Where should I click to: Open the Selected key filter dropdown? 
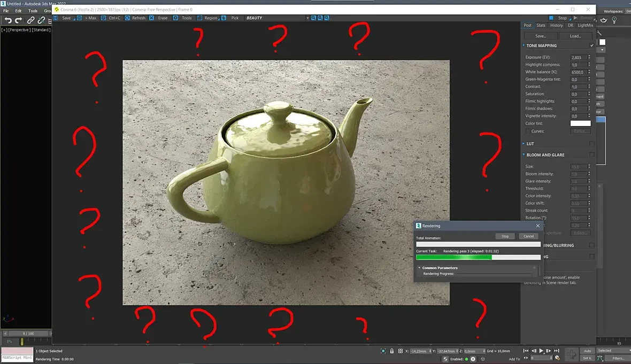[x=613, y=351]
